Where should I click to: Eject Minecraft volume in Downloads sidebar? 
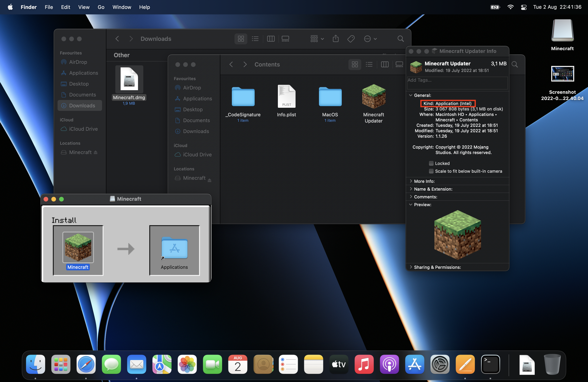point(96,152)
